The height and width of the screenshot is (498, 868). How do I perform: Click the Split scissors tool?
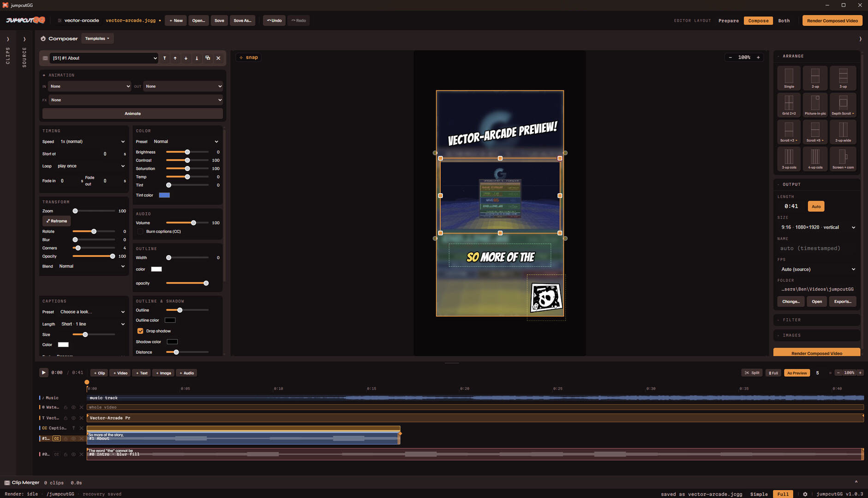pyautogui.click(x=752, y=373)
